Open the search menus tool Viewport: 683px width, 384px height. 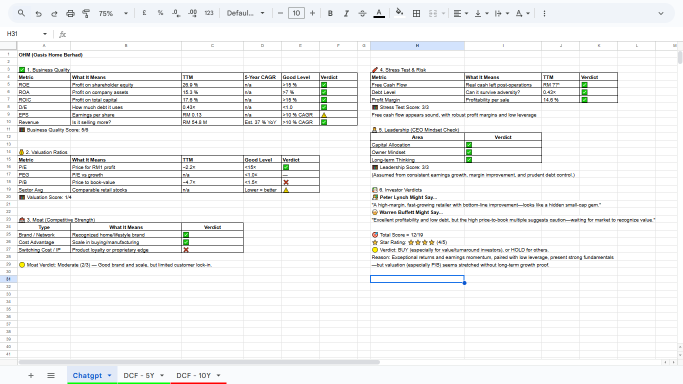point(21,13)
